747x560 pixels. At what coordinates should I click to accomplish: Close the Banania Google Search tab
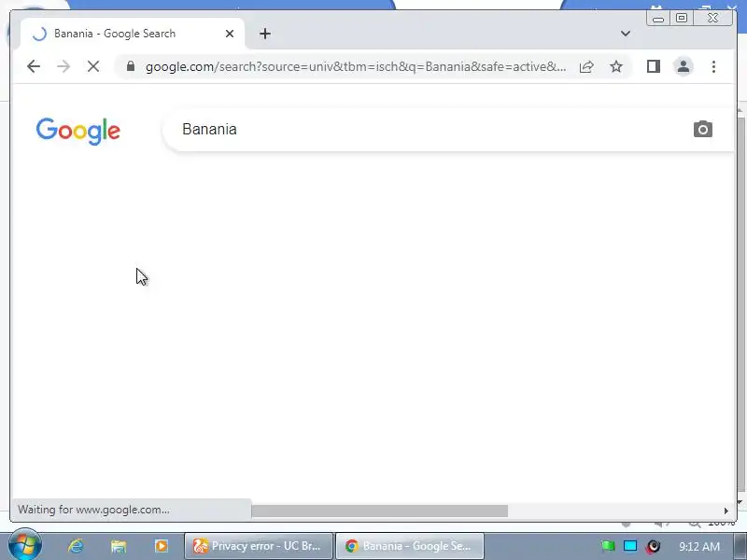point(230,34)
